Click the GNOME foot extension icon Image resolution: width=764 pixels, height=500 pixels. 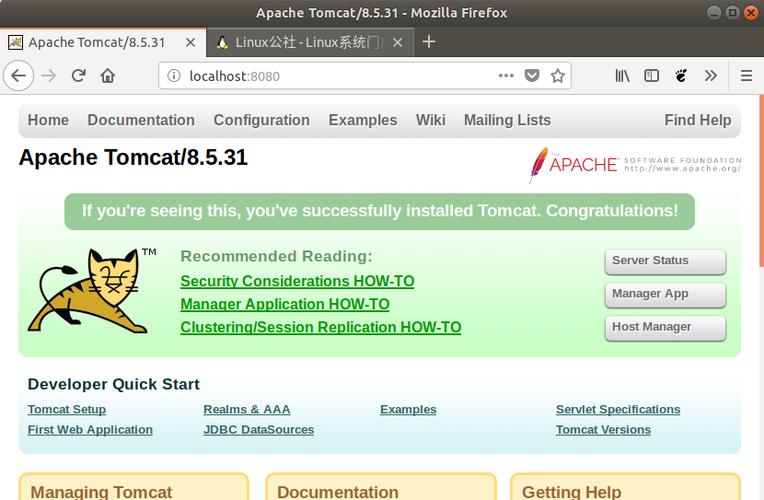(x=681, y=76)
